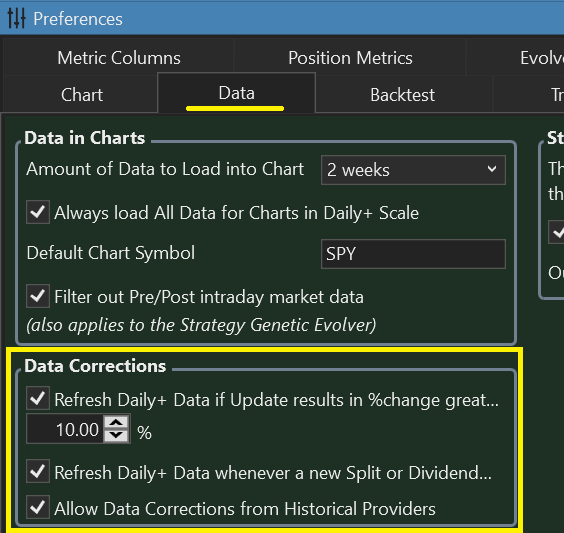The image size is (564, 533).
Task: Toggle Refresh Daily+ Data if %change checkbox
Action: click(38, 398)
